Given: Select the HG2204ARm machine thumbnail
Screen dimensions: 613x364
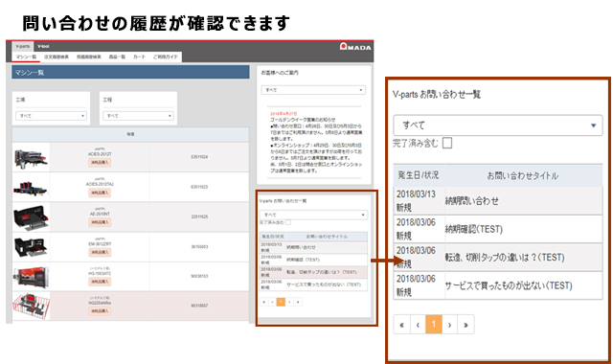Looking at the screenshot, I should pyautogui.click(x=32, y=307).
